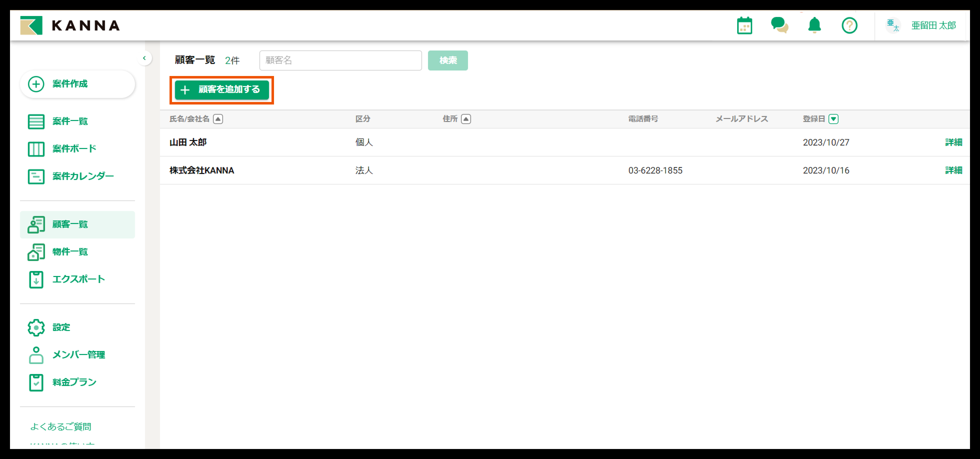
Task: Click the 案件ボード board icon
Action: [36, 149]
